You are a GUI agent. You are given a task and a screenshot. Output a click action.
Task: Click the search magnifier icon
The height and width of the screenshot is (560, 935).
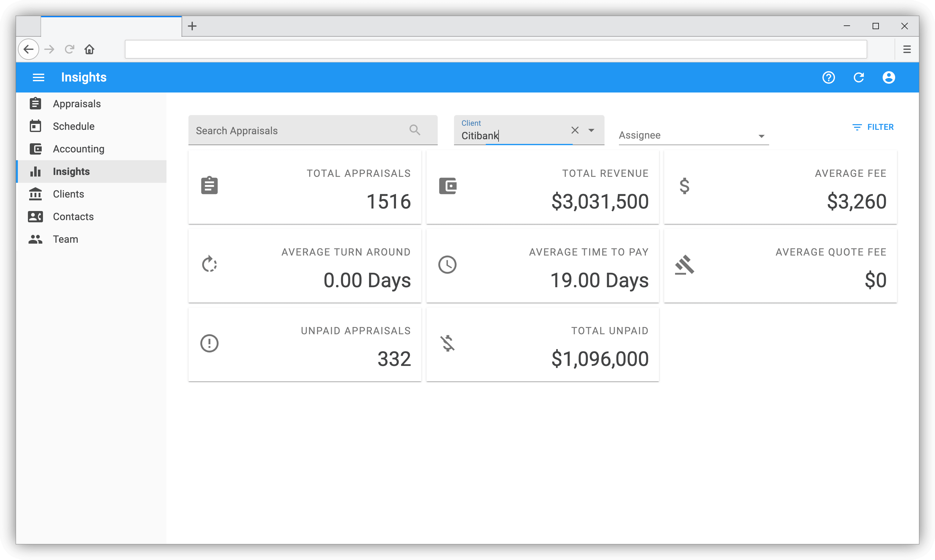click(415, 130)
